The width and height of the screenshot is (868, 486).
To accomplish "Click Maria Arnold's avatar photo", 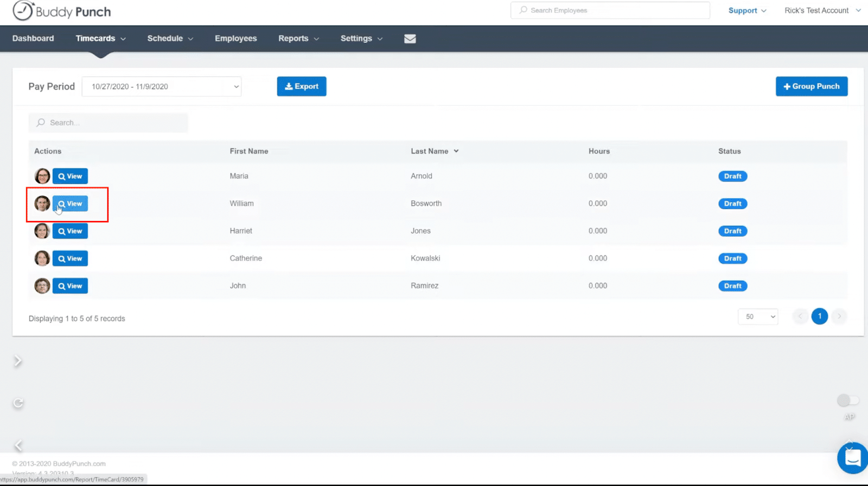I will [42, 176].
